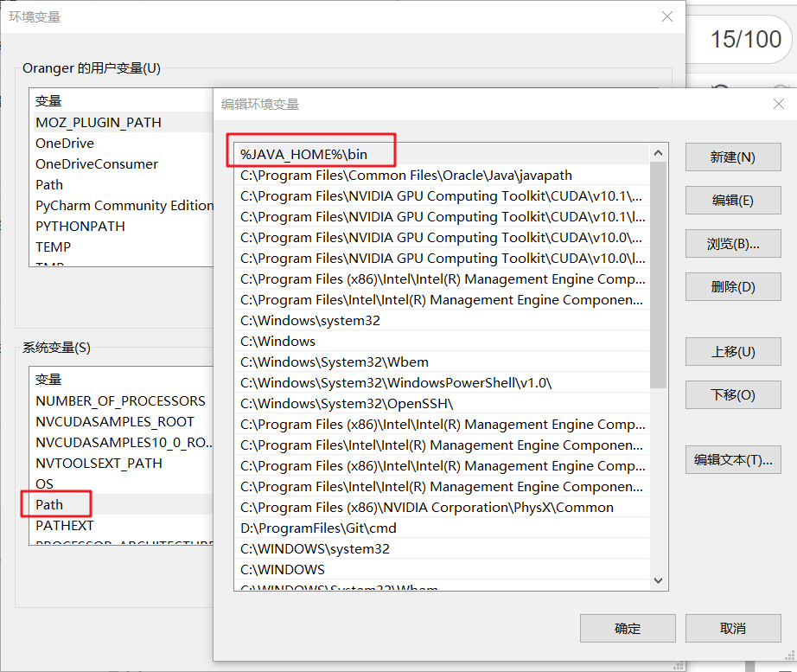Close the 编辑环境变量 dialog
Viewport: 797px width, 672px height.
(778, 104)
